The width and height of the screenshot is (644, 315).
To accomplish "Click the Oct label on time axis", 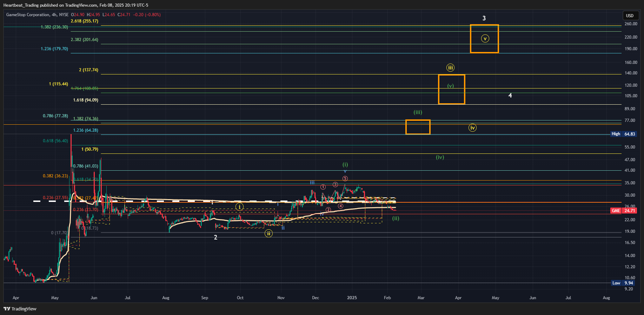I will [240, 298].
